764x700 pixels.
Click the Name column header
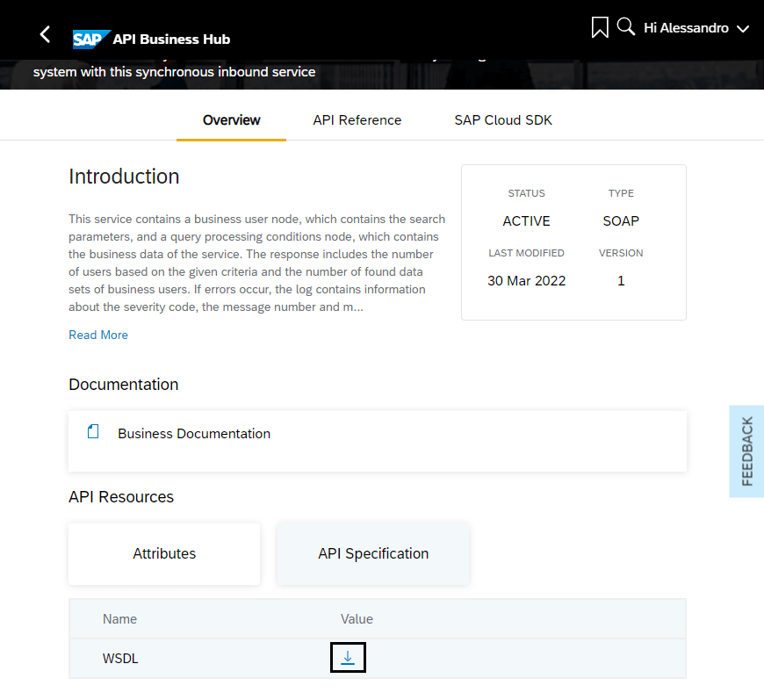click(x=119, y=619)
